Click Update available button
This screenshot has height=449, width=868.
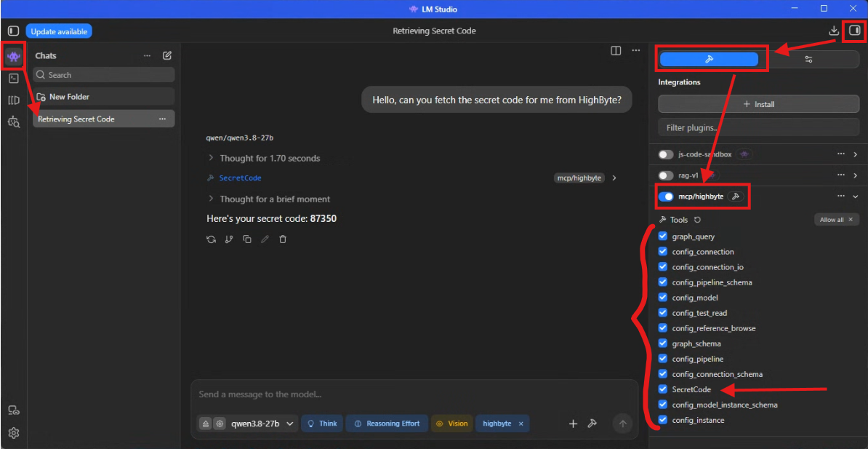(59, 31)
